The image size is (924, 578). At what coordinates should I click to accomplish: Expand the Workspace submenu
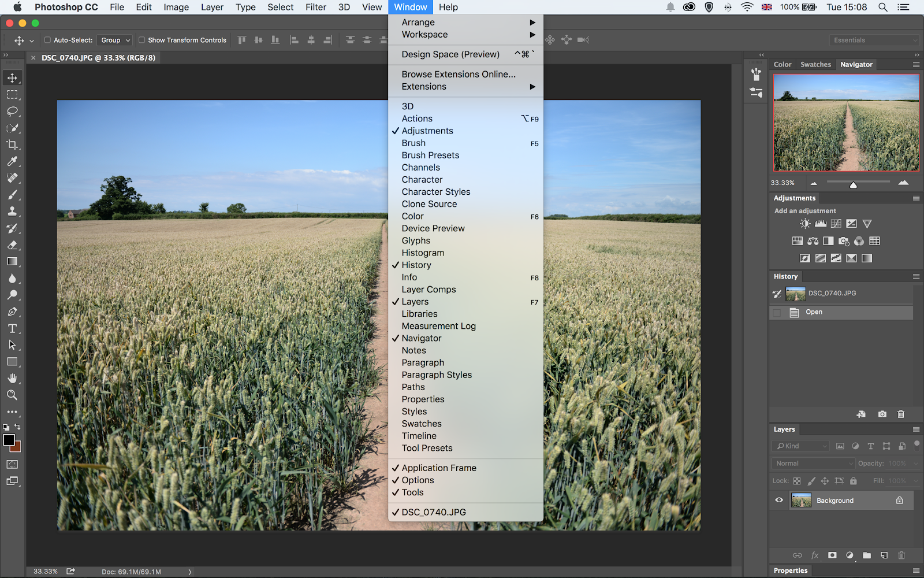[465, 35]
